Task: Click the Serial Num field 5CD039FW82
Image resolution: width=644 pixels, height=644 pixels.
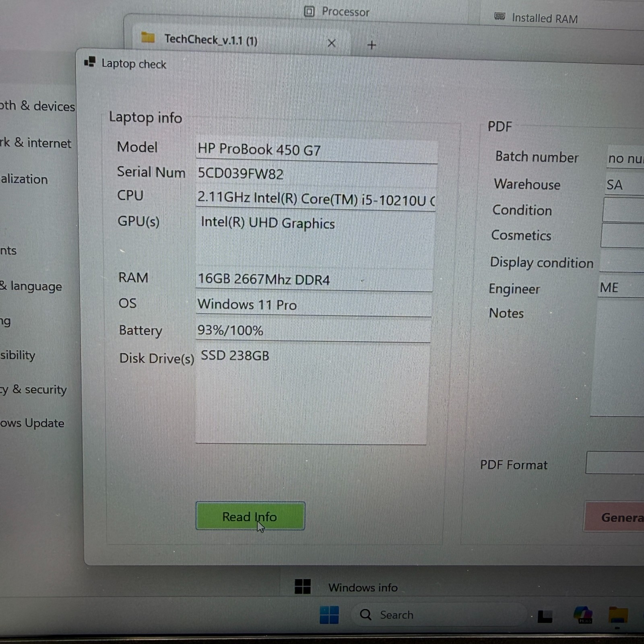Action: pyautogui.click(x=316, y=175)
